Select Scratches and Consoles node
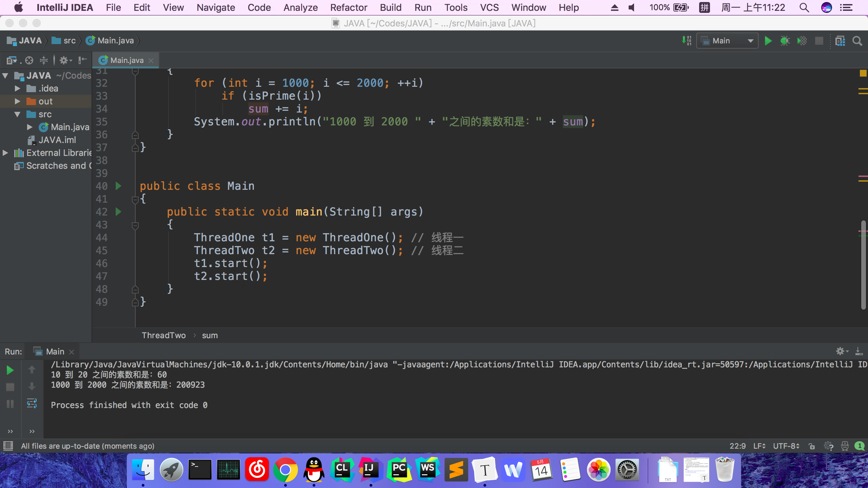The height and width of the screenshot is (488, 868). (53, 166)
